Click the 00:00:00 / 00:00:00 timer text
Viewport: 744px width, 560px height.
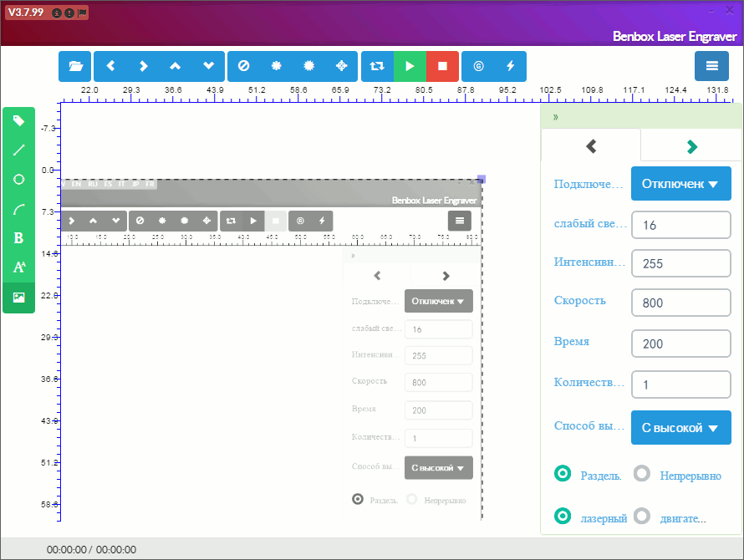pos(91,550)
